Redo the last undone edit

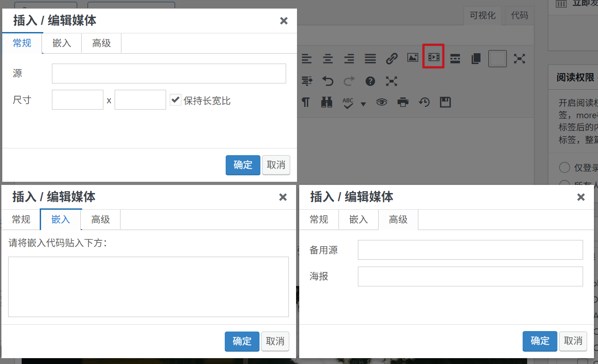coord(349,81)
